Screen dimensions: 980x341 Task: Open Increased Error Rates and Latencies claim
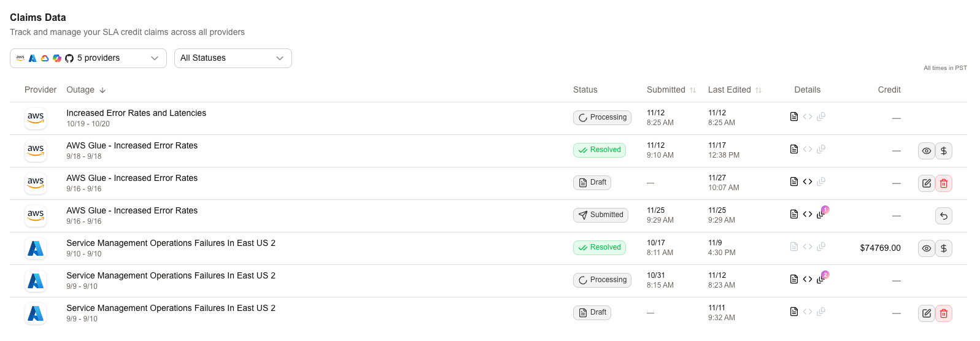136,113
